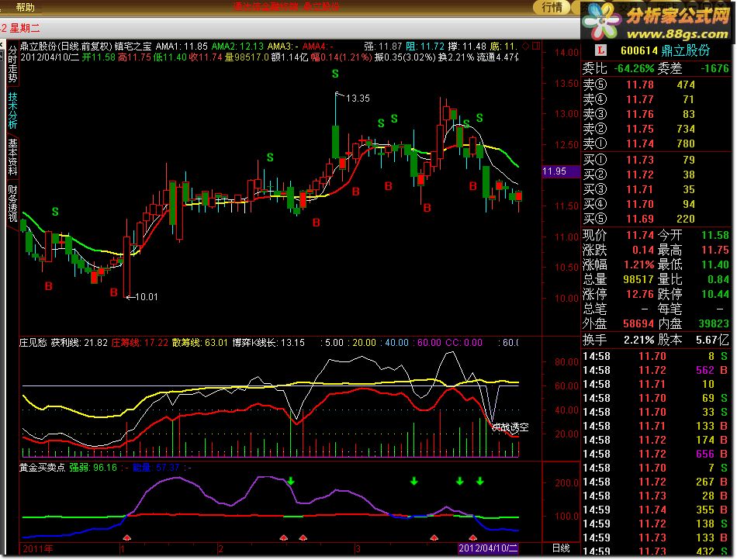Screen dimensions: 737x560
Task: Click the 2011年 label on the time axis
Action: (x=38, y=548)
